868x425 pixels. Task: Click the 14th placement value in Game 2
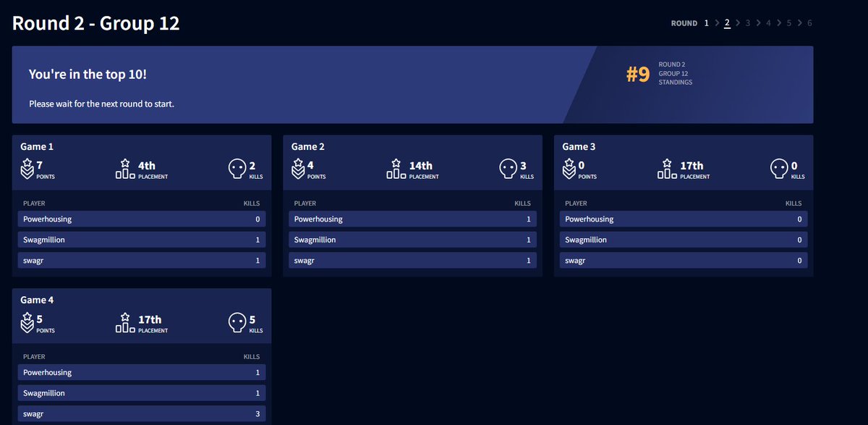click(x=421, y=166)
